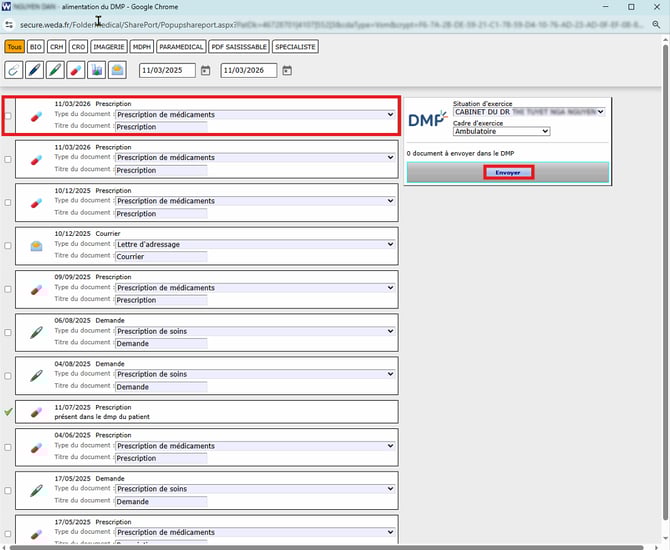The height and width of the screenshot is (550, 670).
Task: Tick the checkbox for the 09/09/2025 Prescription
Action: click(x=8, y=289)
